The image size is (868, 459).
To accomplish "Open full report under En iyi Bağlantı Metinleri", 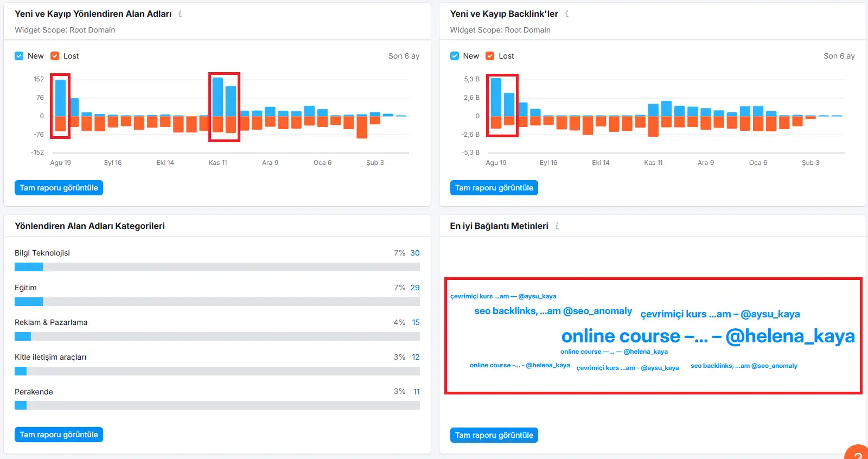I will tap(494, 435).
